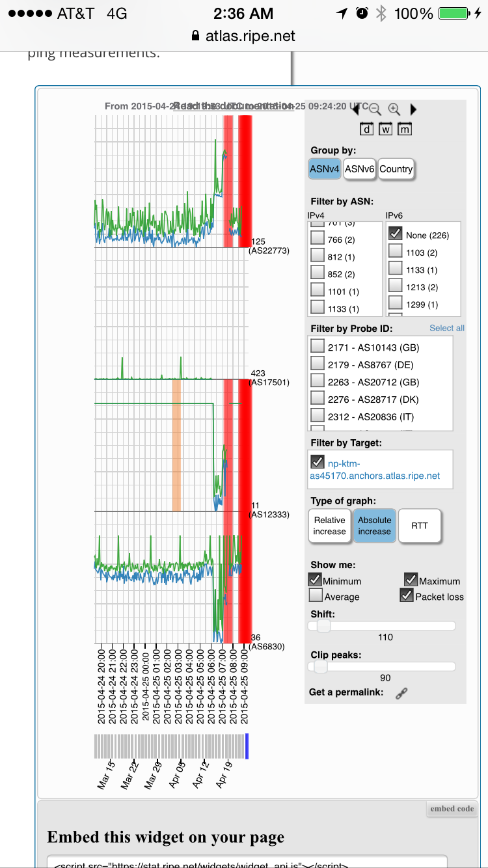
Task: Show last month with 'm' calendar icon
Action: click(x=405, y=129)
